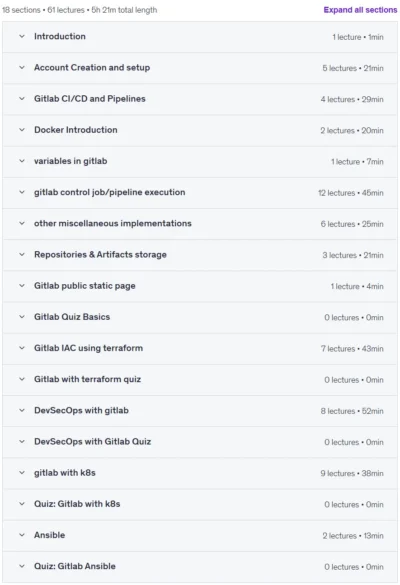Viewport: 400px width, 585px height.
Task: Click chevron next to variables in gitlab
Action: coord(22,161)
